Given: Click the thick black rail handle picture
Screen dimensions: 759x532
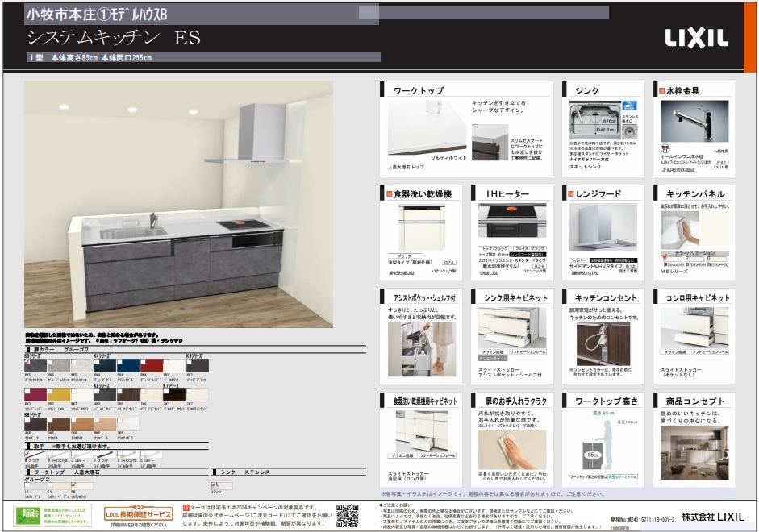Looking at the screenshot, I should pyautogui.click(x=106, y=455).
